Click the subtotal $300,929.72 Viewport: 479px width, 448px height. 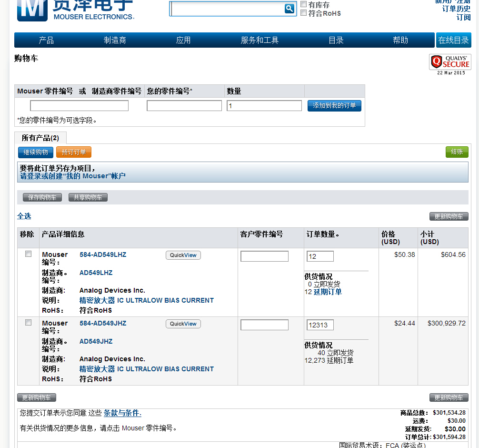(447, 323)
